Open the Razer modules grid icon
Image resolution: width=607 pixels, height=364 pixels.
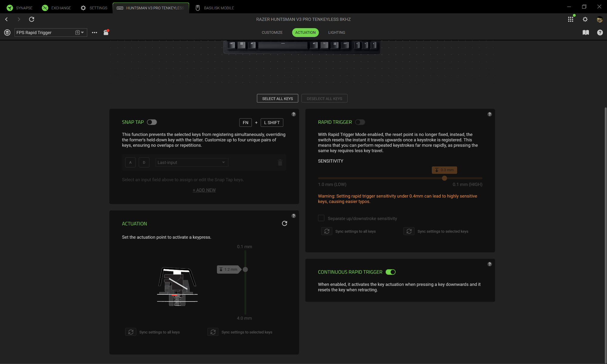pyautogui.click(x=571, y=19)
